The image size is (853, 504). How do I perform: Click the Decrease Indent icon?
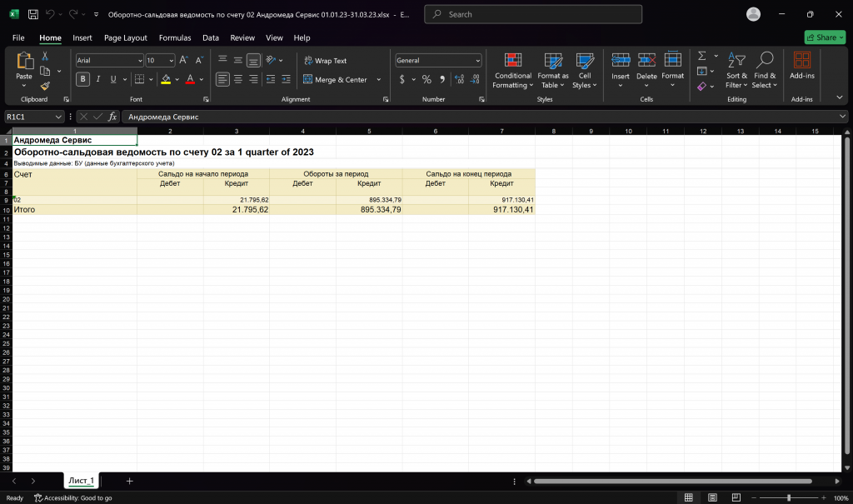[x=271, y=79]
